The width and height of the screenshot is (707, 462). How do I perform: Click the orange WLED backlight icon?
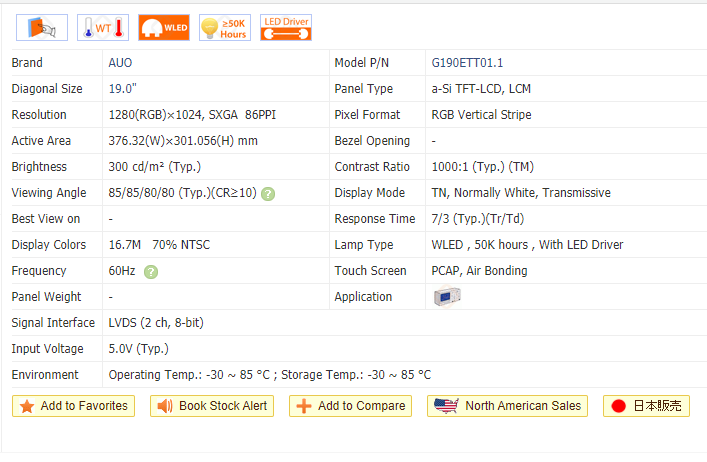163,27
